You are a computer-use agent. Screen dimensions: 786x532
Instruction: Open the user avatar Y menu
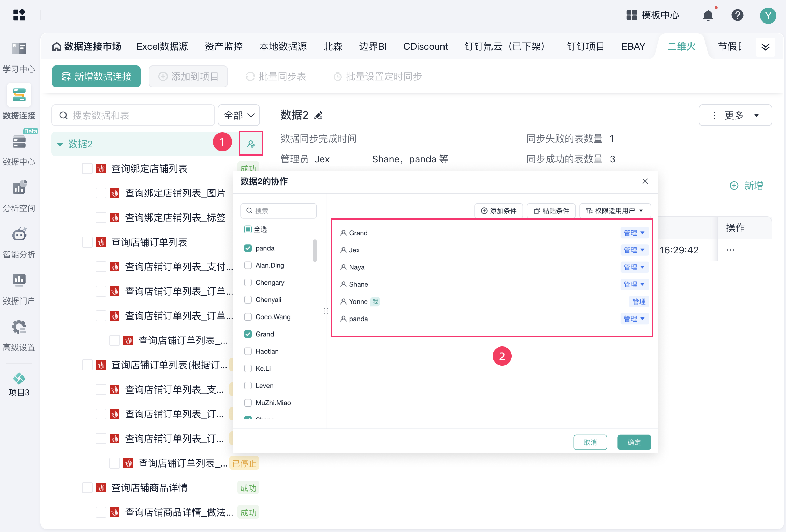[768, 16]
